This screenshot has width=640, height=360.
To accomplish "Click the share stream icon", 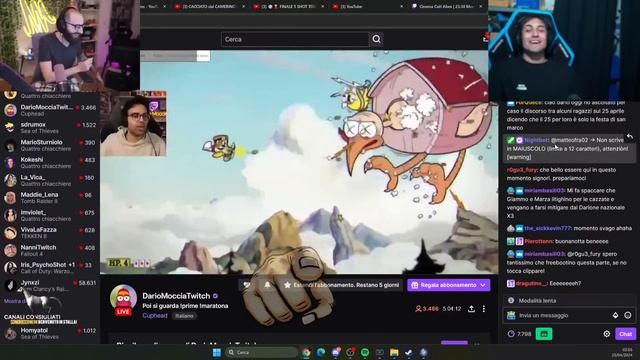I will click(x=471, y=309).
